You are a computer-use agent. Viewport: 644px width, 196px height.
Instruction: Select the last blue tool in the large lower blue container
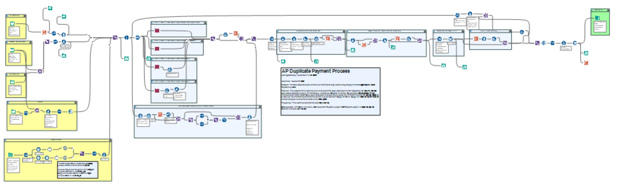click(x=249, y=117)
